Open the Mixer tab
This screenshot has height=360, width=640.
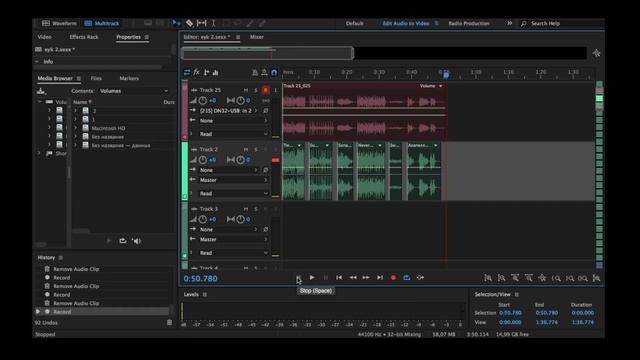(257, 37)
